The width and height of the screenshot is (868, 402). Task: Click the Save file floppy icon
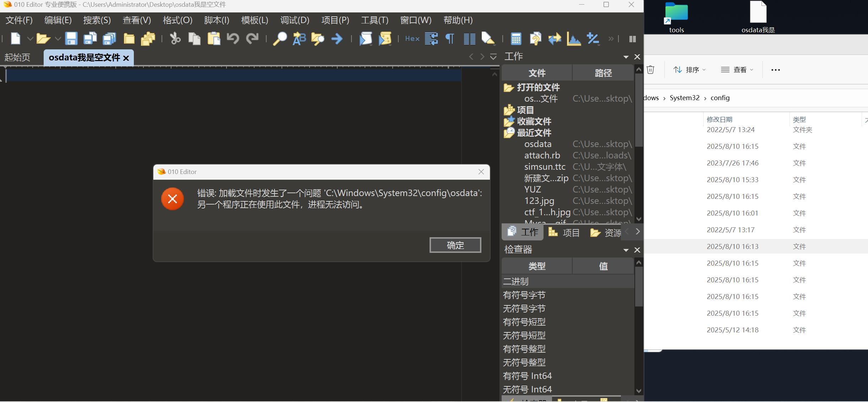coord(71,38)
